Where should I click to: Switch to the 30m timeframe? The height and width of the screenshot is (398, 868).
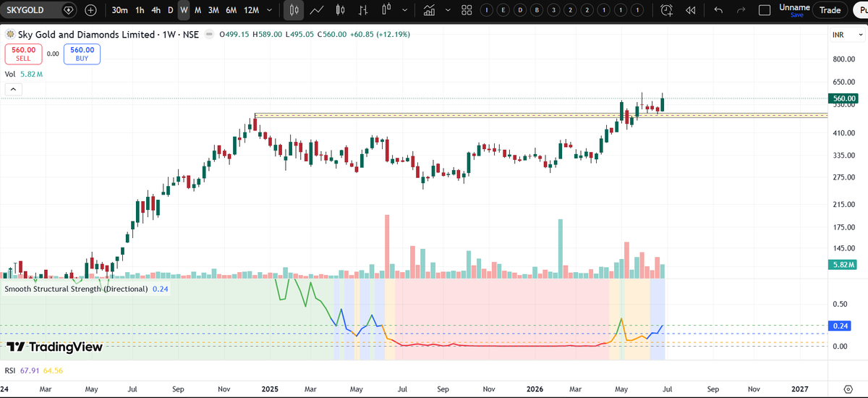pos(120,10)
